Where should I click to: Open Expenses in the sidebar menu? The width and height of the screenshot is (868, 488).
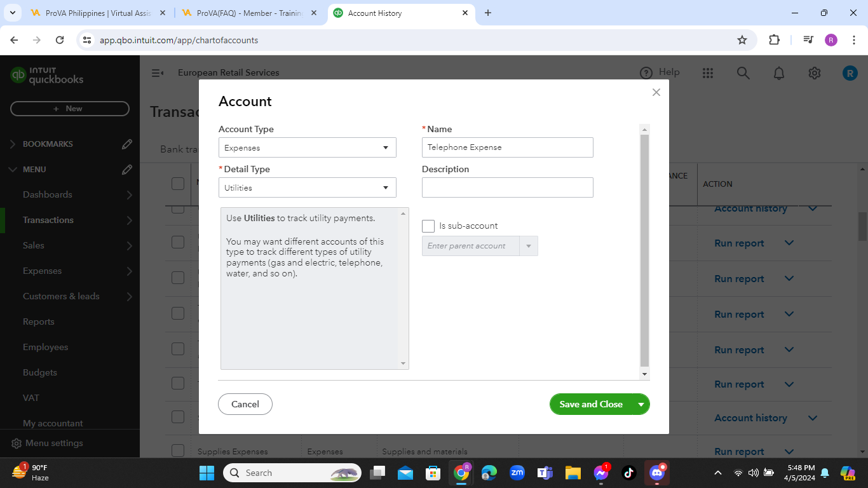[x=43, y=271]
